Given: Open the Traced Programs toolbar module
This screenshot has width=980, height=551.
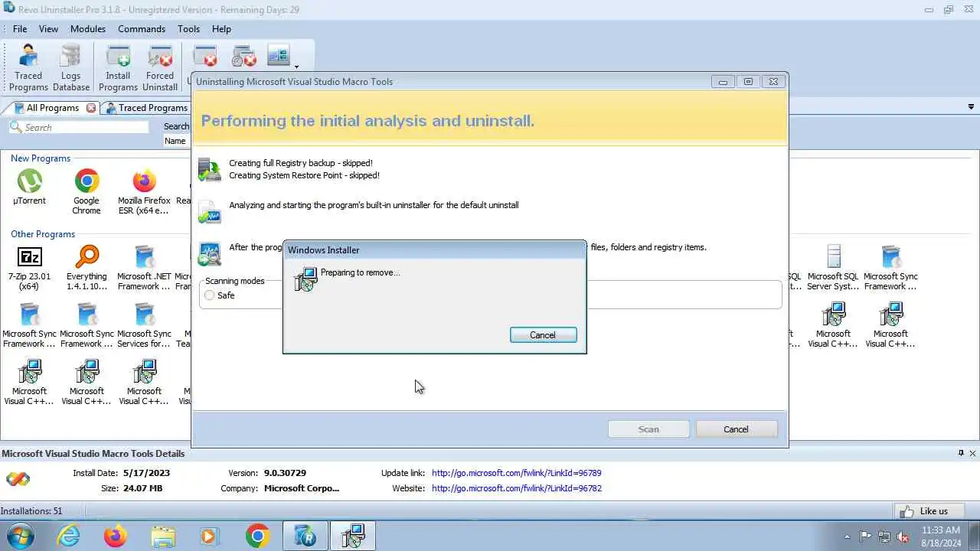Looking at the screenshot, I should [x=28, y=67].
